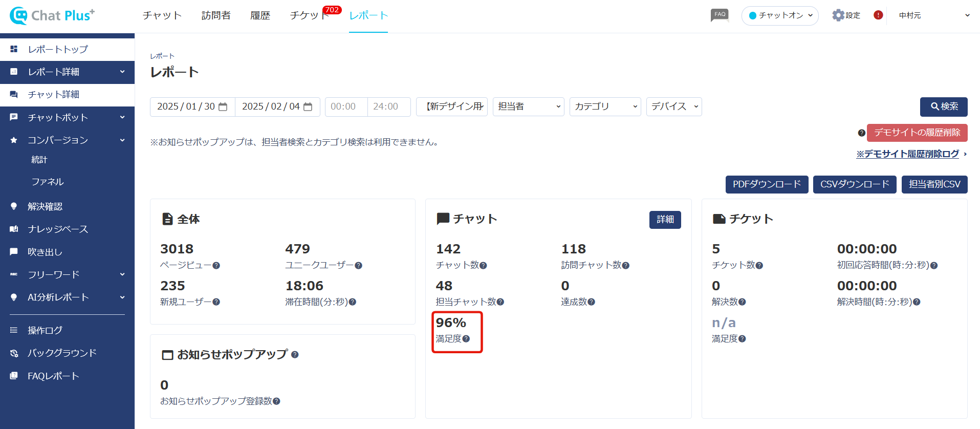This screenshot has height=429, width=980.
Task: Click the CSVダウンロード button
Action: (855, 184)
